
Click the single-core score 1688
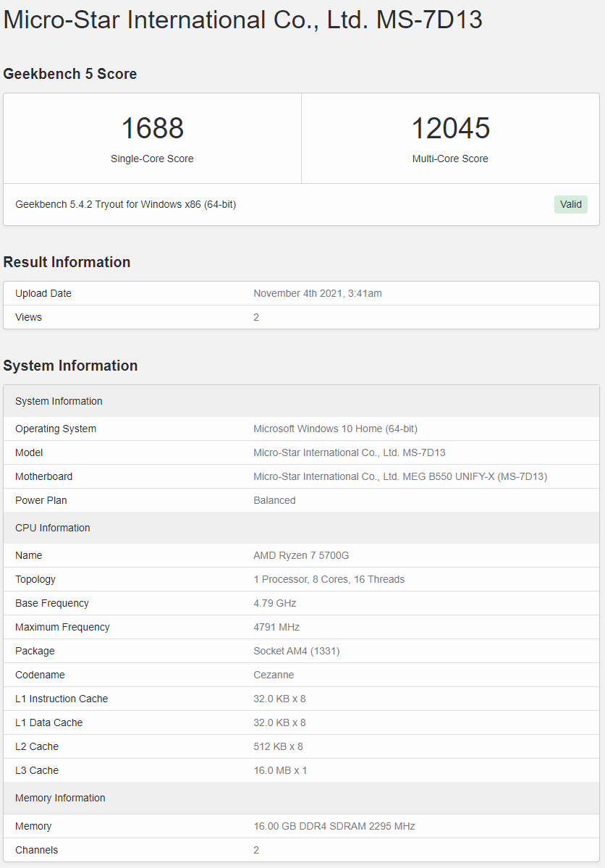click(x=152, y=129)
